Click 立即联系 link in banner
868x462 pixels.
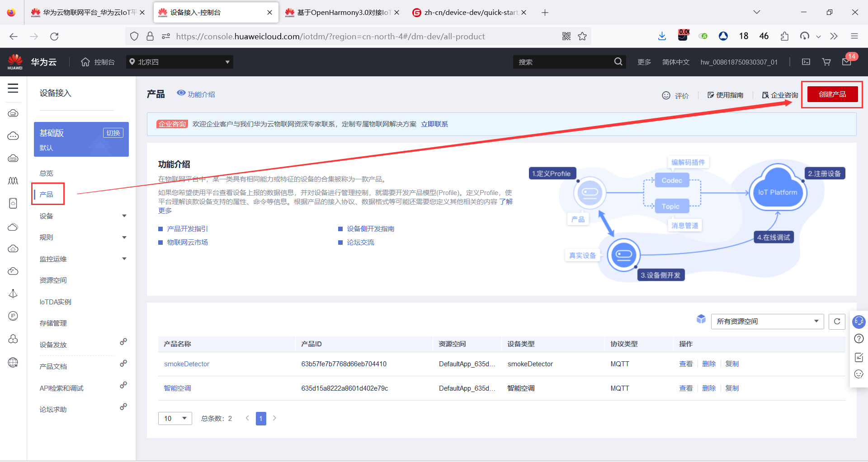[434, 124]
